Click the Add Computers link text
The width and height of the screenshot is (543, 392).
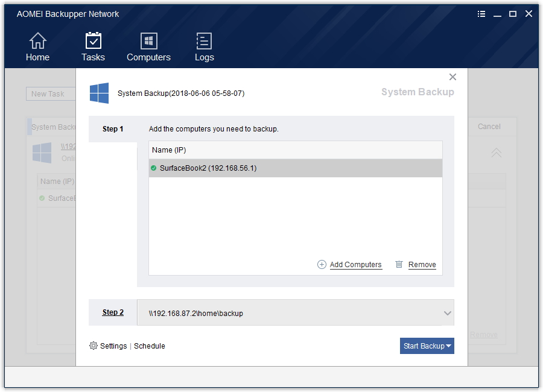point(356,264)
